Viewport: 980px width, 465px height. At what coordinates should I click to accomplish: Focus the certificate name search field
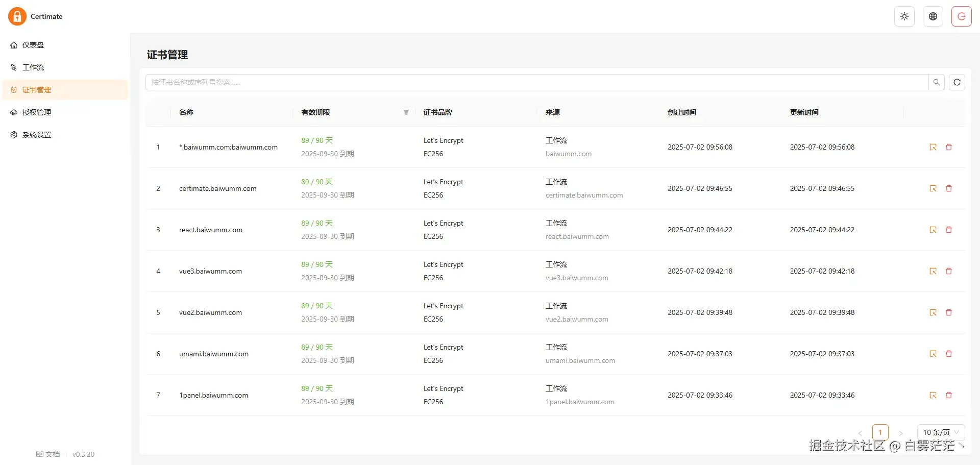pyautogui.click(x=537, y=82)
